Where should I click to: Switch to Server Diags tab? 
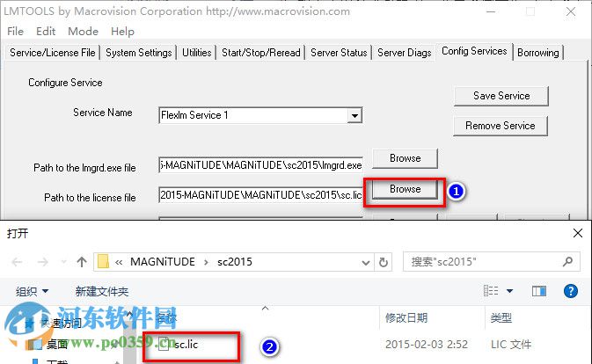point(405,53)
